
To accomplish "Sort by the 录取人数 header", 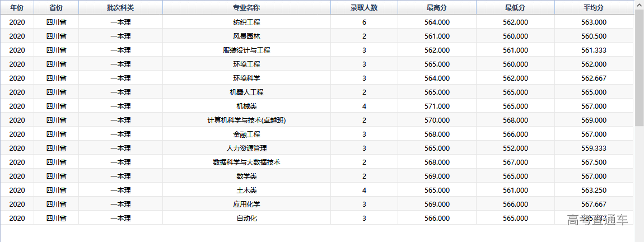I will [x=364, y=8].
